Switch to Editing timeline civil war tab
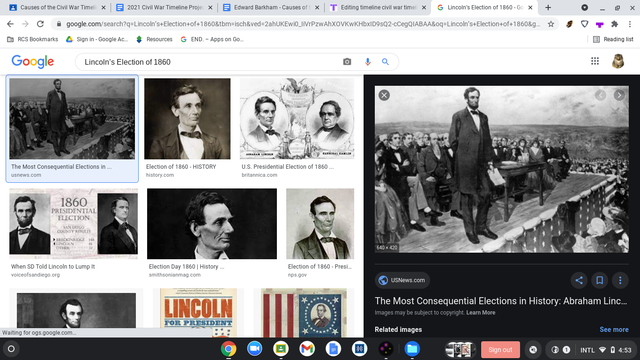This screenshot has height=360, width=640. [x=378, y=7]
